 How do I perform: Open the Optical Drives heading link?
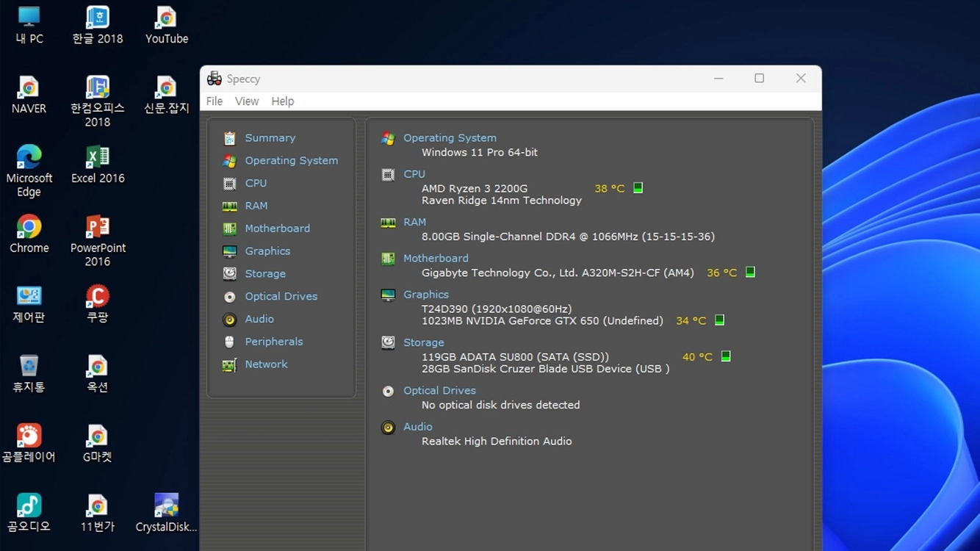tap(439, 391)
